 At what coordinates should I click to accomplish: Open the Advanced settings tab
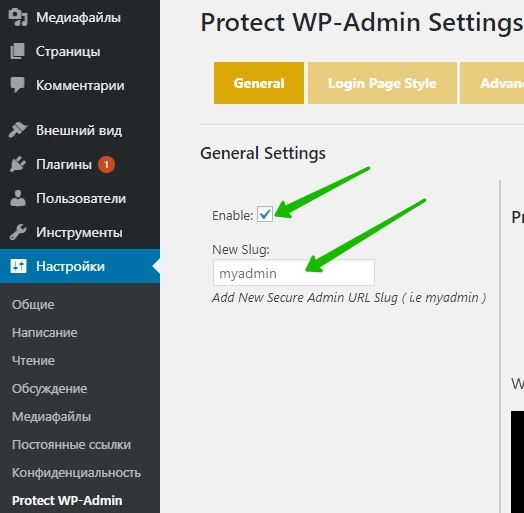pos(492,83)
